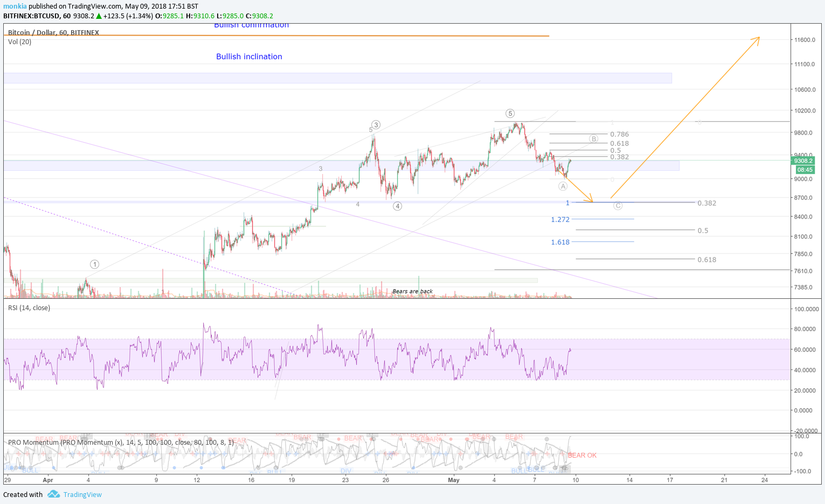Select the circled wave 5 marker
The image size is (825, 504).
pyautogui.click(x=510, y=114)
